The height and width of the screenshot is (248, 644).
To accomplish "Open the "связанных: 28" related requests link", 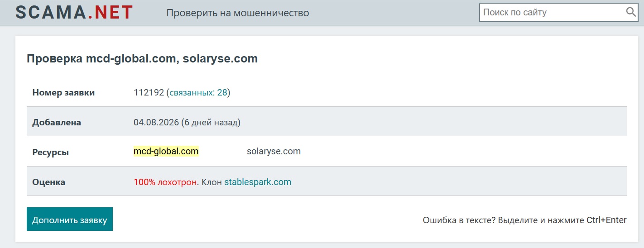I will coord(198,93).
